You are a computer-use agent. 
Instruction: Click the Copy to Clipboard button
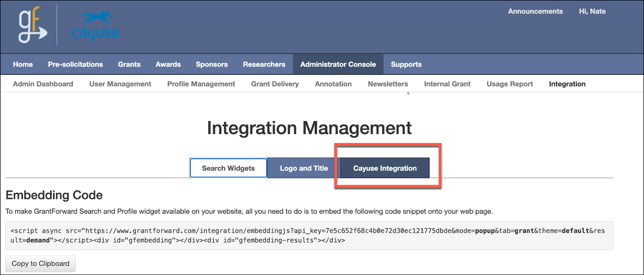(x=41, y=264)
